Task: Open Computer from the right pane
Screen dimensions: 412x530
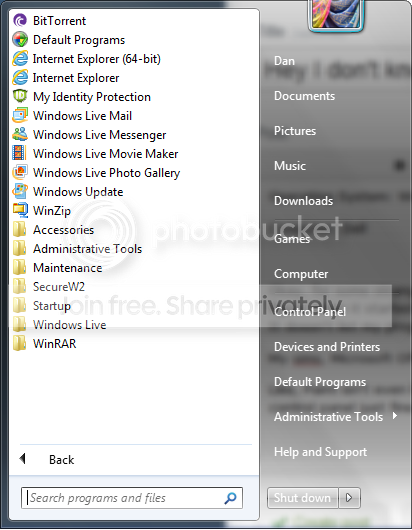Action: click(301, 274)
